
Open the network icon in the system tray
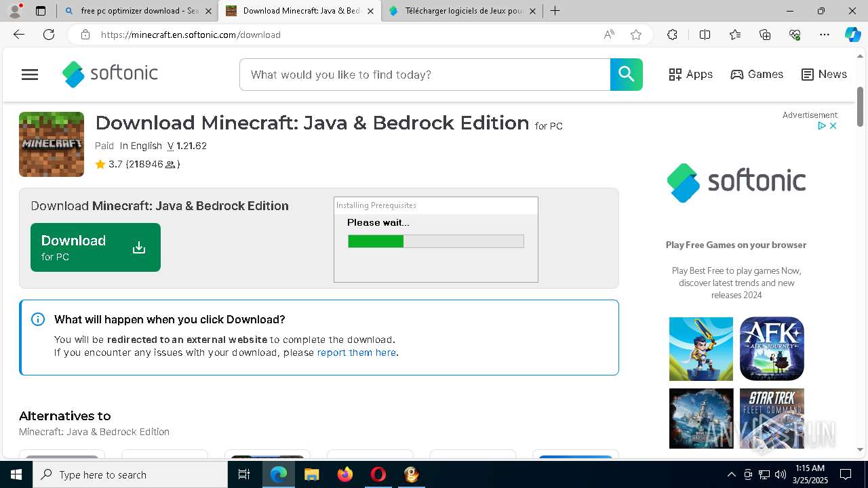[764, 474]
